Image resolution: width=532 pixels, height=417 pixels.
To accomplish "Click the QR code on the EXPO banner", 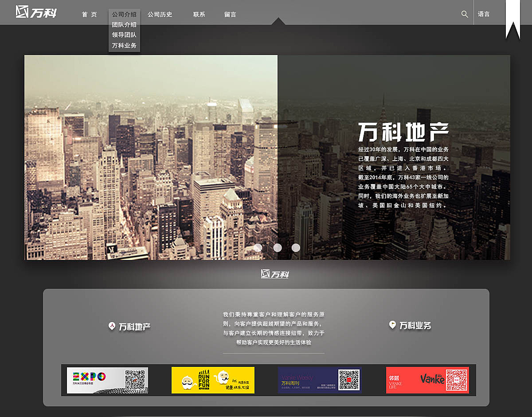I will point(135,381).
